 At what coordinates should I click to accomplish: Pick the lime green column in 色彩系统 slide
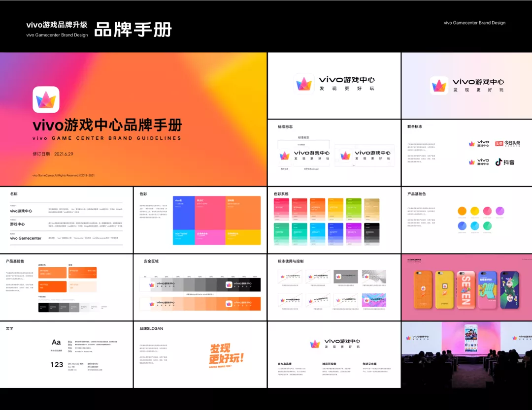point(354,210)
